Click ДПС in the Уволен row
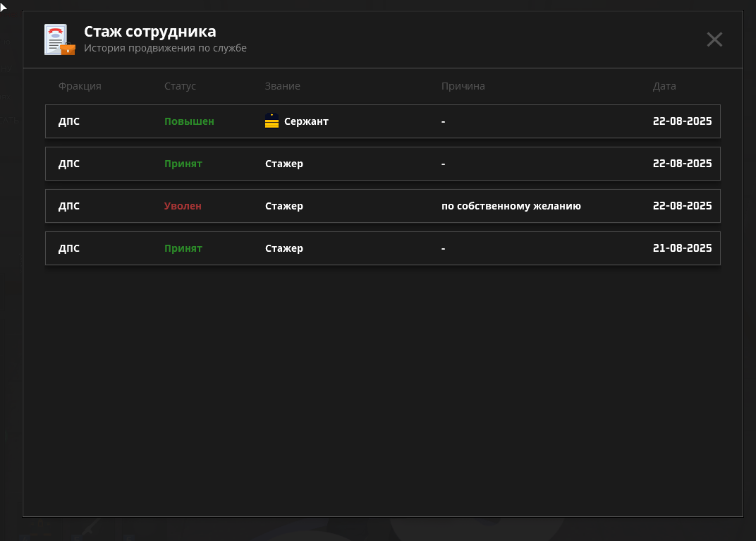This screenshot has height=541, width=756. tap(69, 206)
